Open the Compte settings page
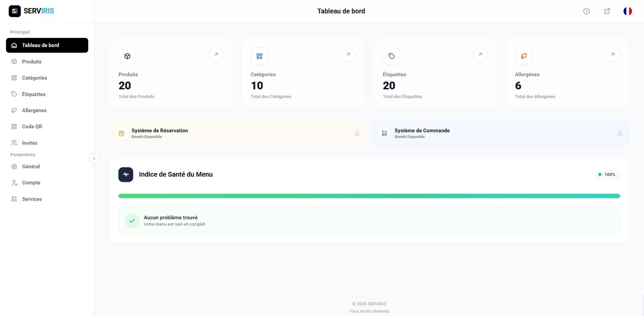 click(x=31, y=183)
